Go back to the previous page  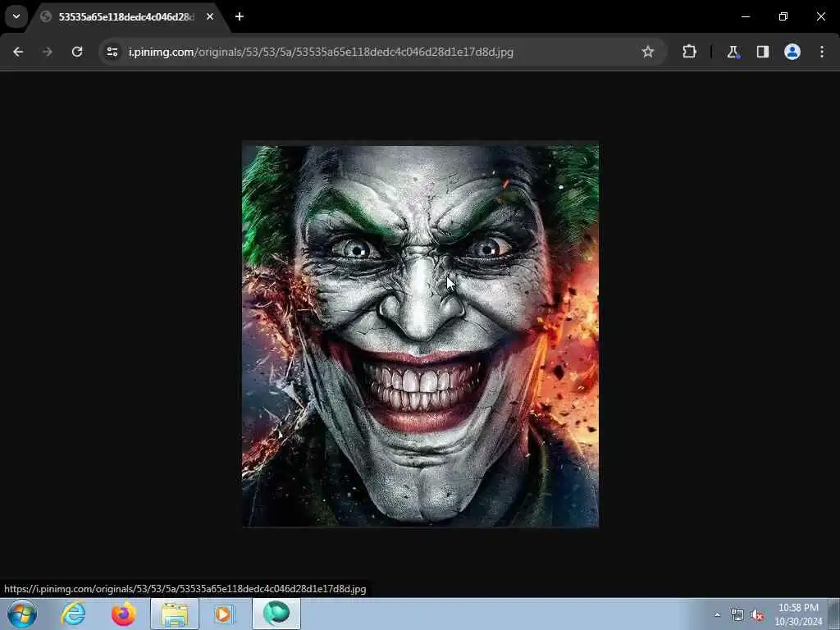pyautogui.click(x=18, y=52)
